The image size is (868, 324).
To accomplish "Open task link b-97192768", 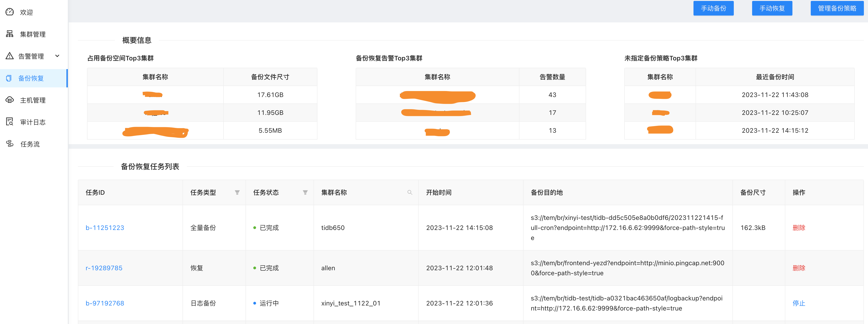I will 105,303.
